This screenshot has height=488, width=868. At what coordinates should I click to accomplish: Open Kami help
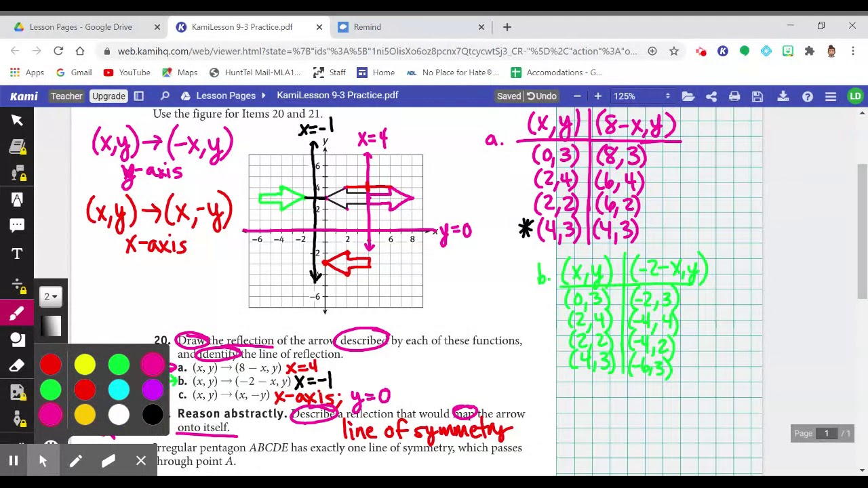[x=808, y=96]
